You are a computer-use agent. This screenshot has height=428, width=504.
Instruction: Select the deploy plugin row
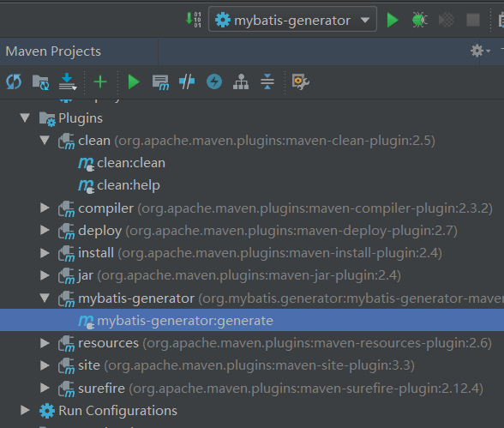click(x=252, y=231)
